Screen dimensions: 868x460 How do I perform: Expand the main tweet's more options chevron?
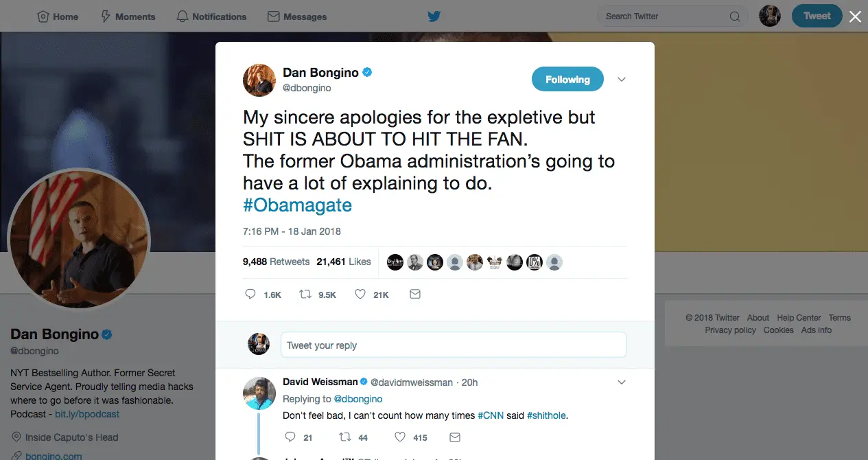click(622, 80)
